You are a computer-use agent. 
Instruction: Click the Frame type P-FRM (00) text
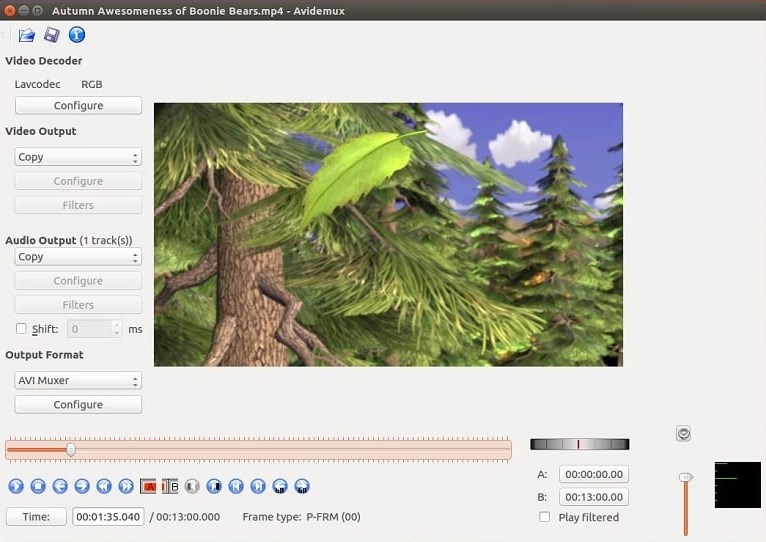click(x=301, y=517)
